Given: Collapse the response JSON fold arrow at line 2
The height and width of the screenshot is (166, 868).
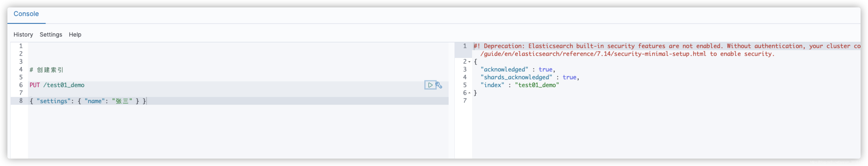Looking at the screenshot, I should [469, 62].
